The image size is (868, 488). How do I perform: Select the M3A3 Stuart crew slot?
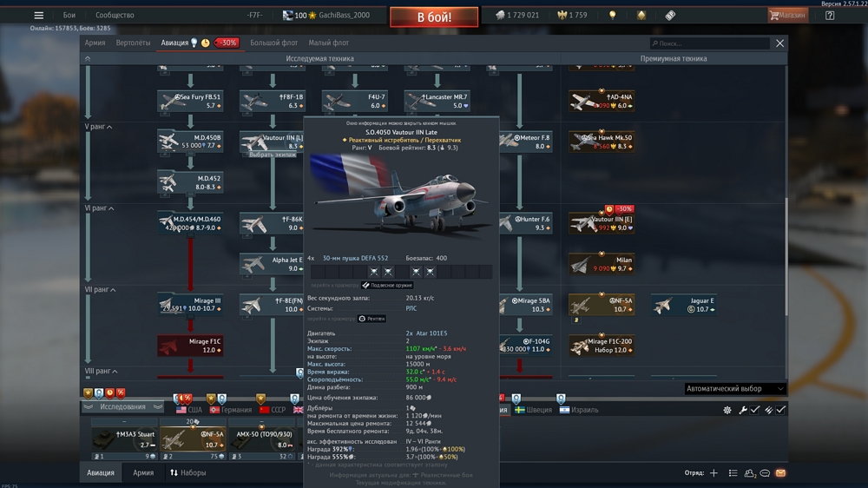(x=124, y=439)
